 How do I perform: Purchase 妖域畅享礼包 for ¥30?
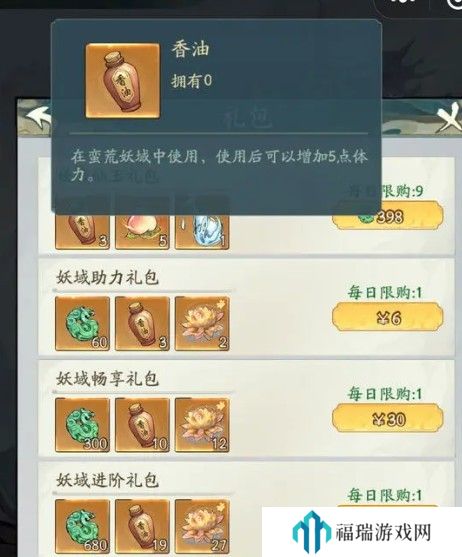(388, 418)
